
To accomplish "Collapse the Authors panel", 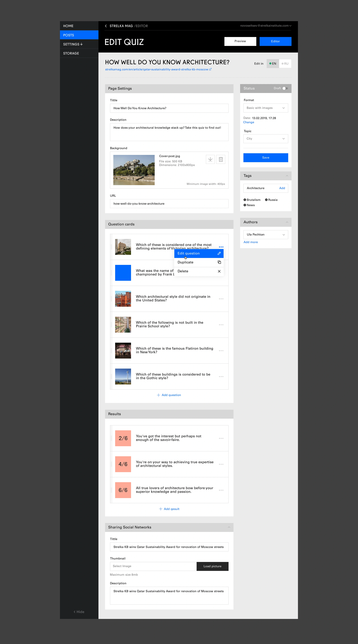I will (287, 222).
